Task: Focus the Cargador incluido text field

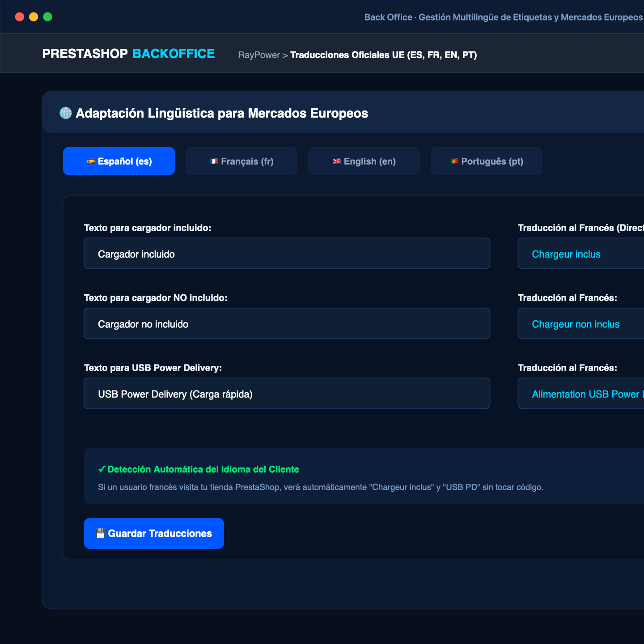Action: tap(287, 254)
